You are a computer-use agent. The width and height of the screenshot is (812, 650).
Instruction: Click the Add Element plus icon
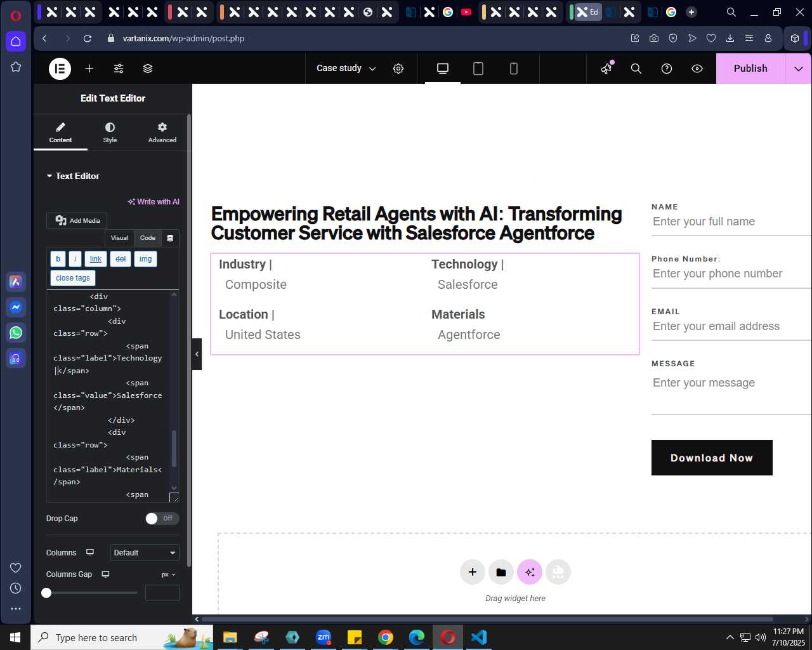89,69
